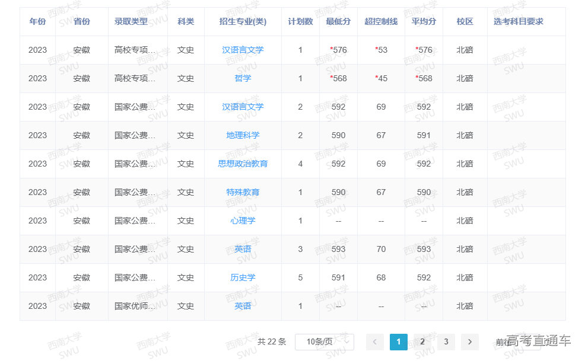The height and width of the screenshot is (364, 588).
Task: Open the 思想政治教育 major link
Action: 243,164
